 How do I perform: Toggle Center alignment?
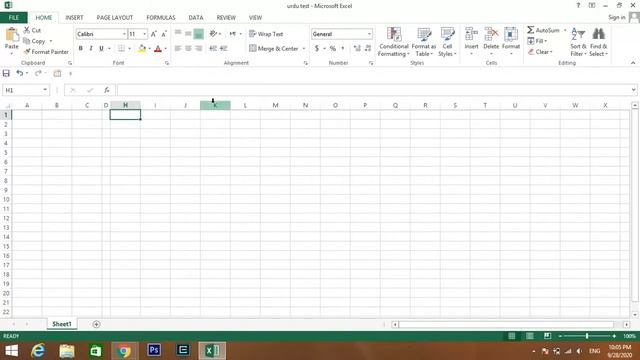[x=188, y=48]
